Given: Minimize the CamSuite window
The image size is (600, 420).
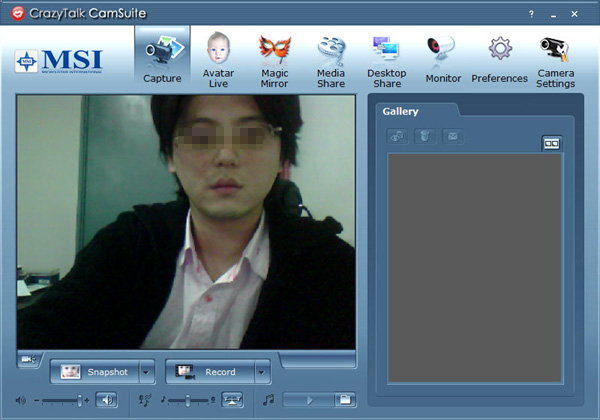Looking at the screenshot, I should (553, 15).
